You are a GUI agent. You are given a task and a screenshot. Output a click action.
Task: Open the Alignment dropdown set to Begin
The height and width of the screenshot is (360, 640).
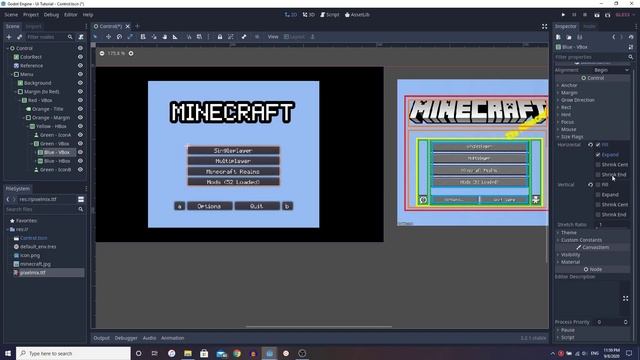pyautogui.click(x=611, y=70)
